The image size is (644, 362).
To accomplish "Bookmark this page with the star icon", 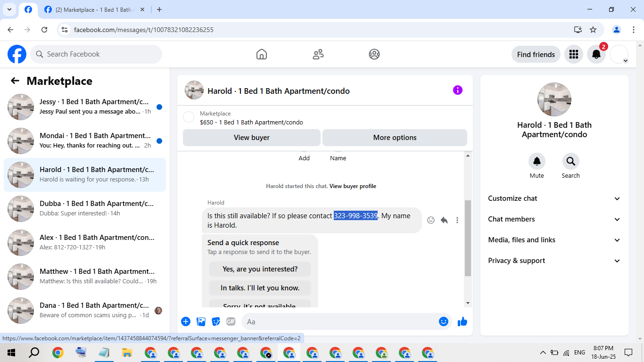I will pyautogui.click(x=593, y=30).
